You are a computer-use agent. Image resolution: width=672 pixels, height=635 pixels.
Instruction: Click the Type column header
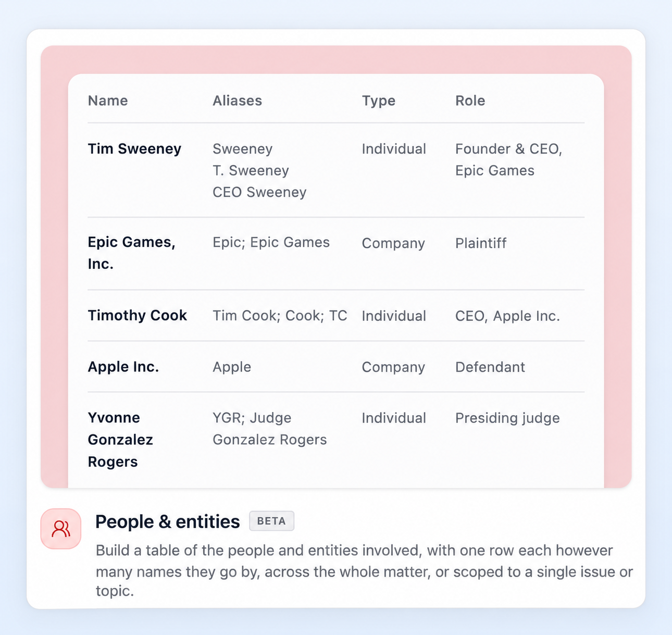[x=378, y=101]
